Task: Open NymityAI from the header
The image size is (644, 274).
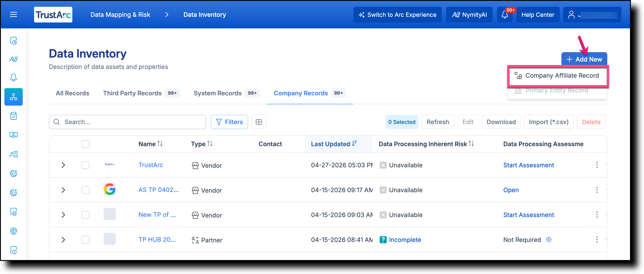Action: coord(469,14)
